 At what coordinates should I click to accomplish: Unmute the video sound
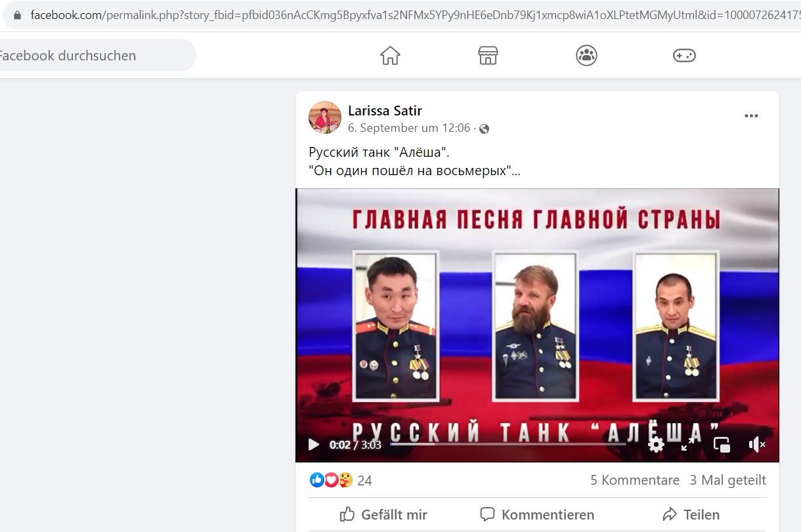point(756,445)
